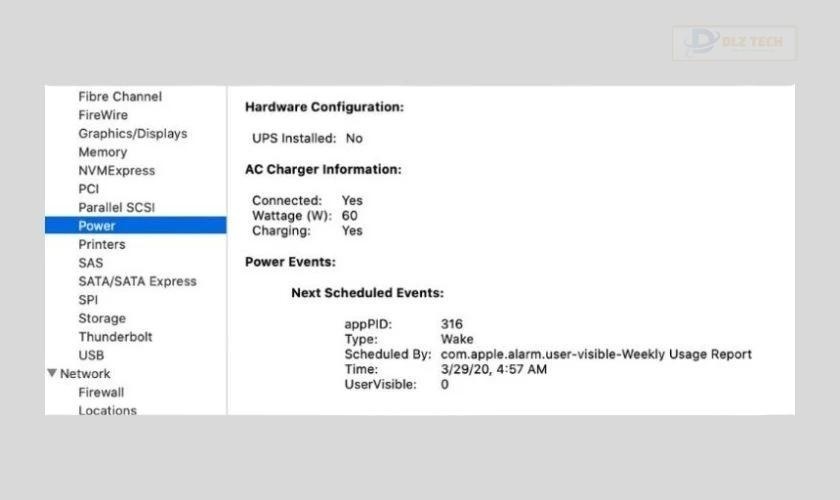This screenshot has height=500, width=840.
Task: Select Fibre Channel in the sidebar
Action: point(120,97)
